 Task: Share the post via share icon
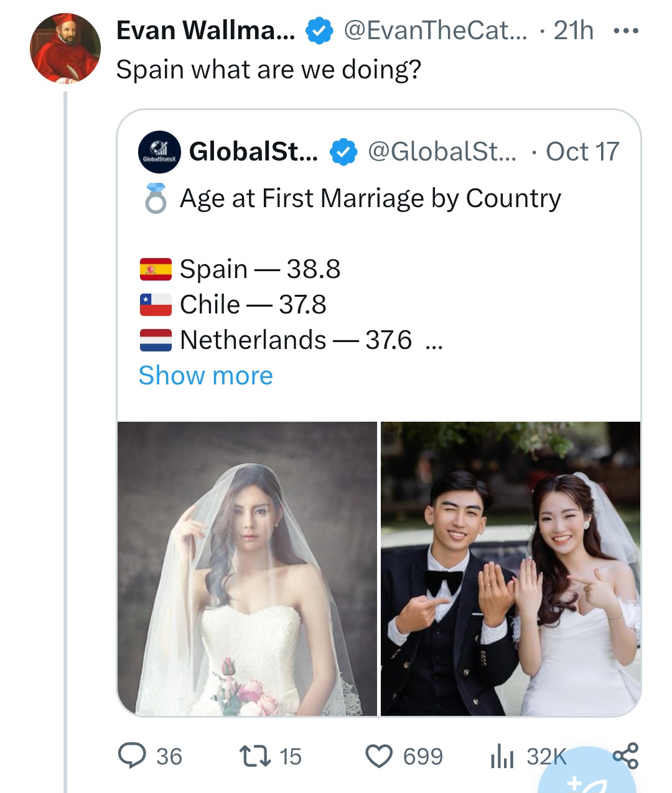[625, 755]
